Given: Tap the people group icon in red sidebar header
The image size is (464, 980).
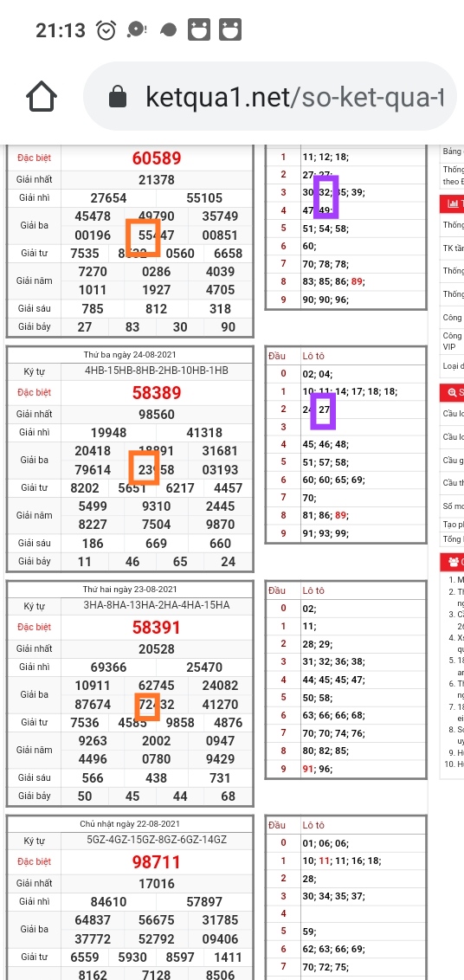Looking at the screenshot, I should tap(452, 563).
